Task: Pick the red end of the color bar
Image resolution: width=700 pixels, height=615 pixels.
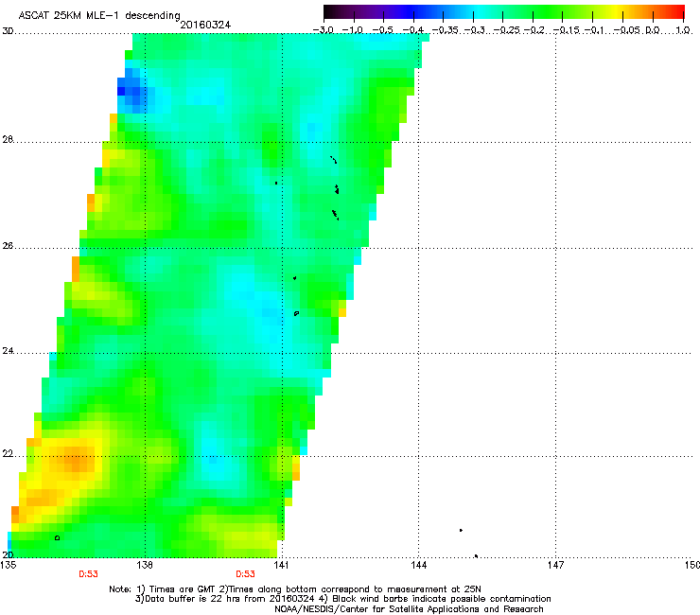Action: pos(677,11)
